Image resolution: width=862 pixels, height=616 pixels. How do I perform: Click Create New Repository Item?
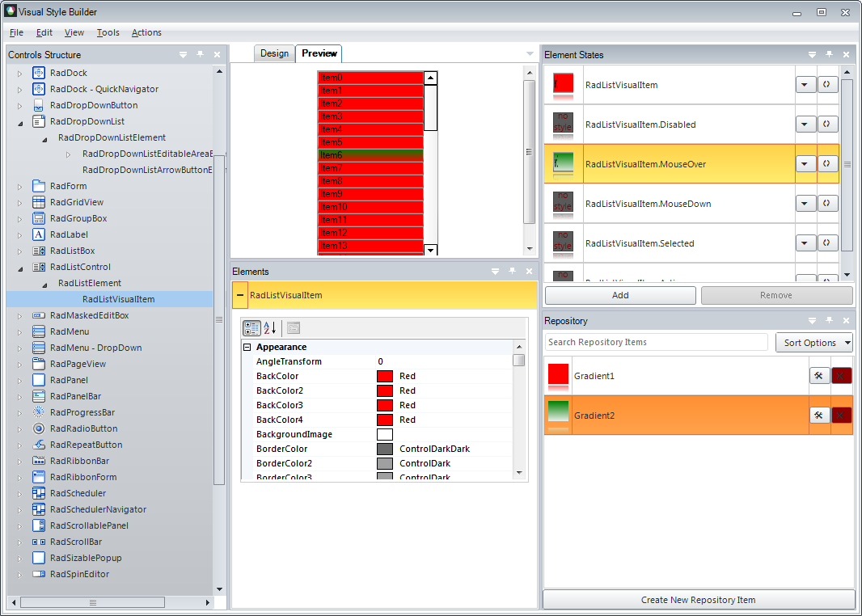[698, 600]
